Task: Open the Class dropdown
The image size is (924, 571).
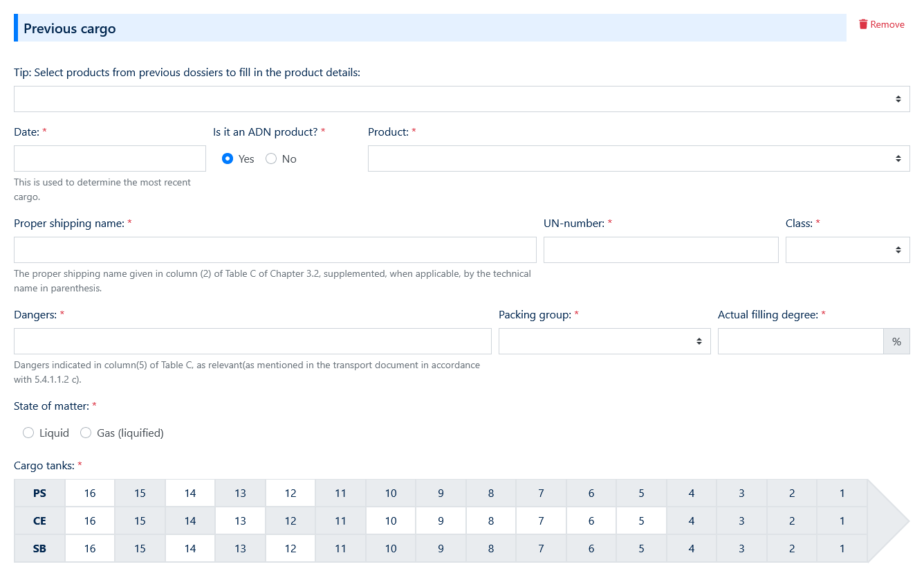Action: click(x=847, y=249)
